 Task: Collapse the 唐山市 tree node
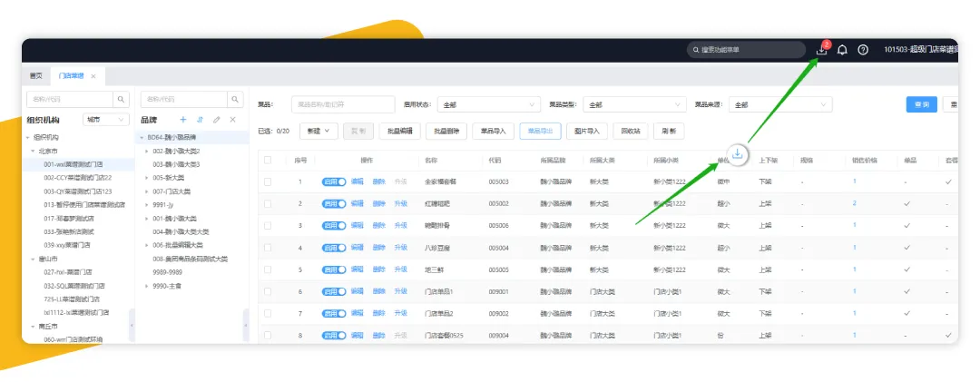click(x=34, y=259)
